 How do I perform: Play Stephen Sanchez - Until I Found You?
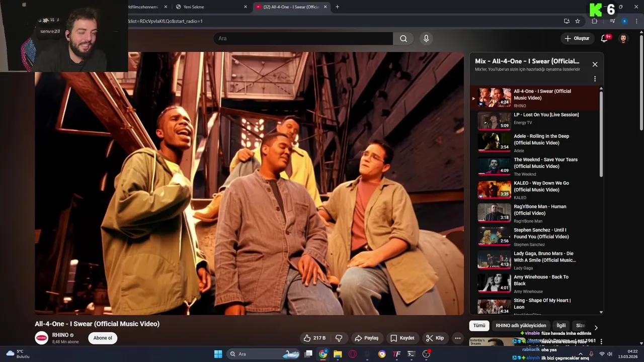point(535,237)
